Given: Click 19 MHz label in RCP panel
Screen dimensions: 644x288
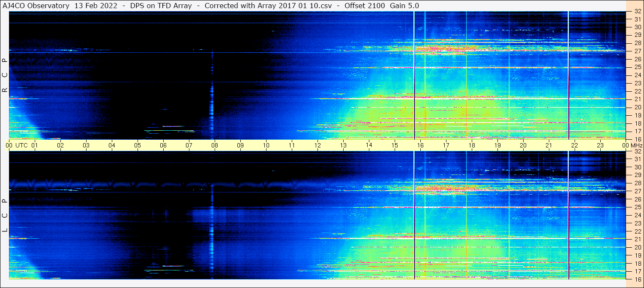Looking at the screenshot, I should 637,115.
